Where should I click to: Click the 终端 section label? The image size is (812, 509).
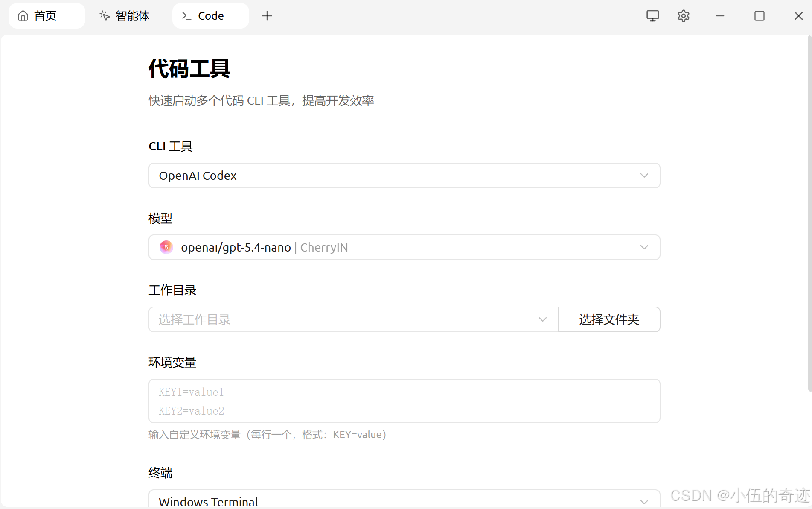160,473
